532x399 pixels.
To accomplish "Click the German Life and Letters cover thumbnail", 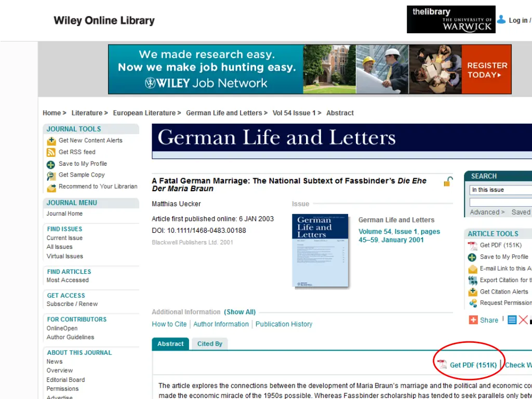I will (320, 250).
